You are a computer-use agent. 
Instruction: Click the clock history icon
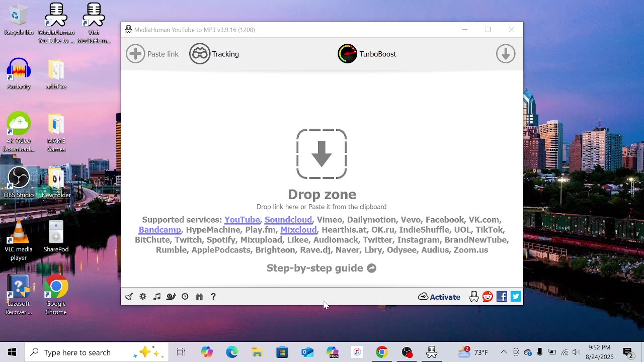185,297
